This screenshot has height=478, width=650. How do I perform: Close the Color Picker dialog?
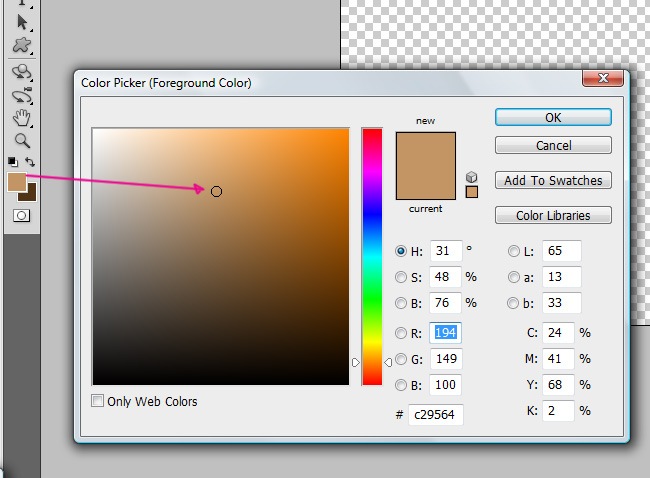(603, 78)
